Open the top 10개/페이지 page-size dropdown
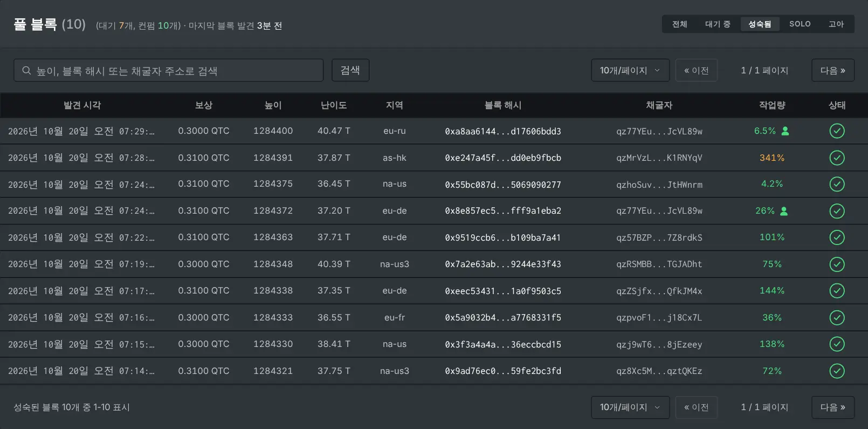The image size is (868, 429). (x=630, y=70)
